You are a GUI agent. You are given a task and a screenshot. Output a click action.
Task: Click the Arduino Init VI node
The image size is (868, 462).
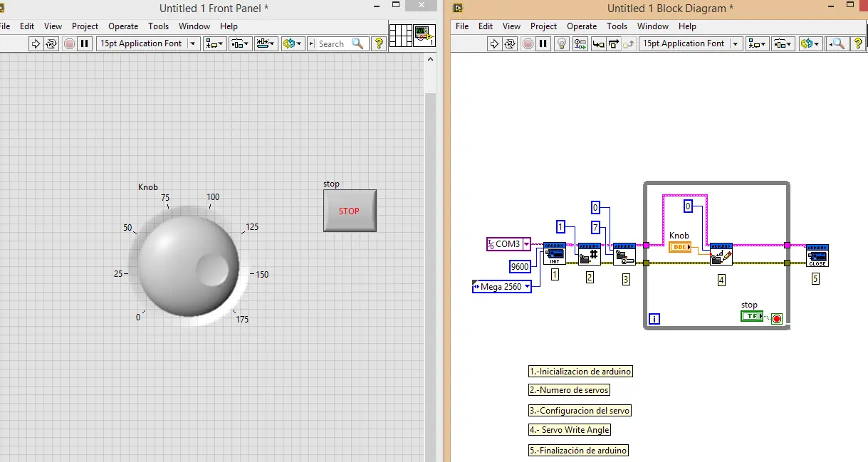(x=554, y=253)
